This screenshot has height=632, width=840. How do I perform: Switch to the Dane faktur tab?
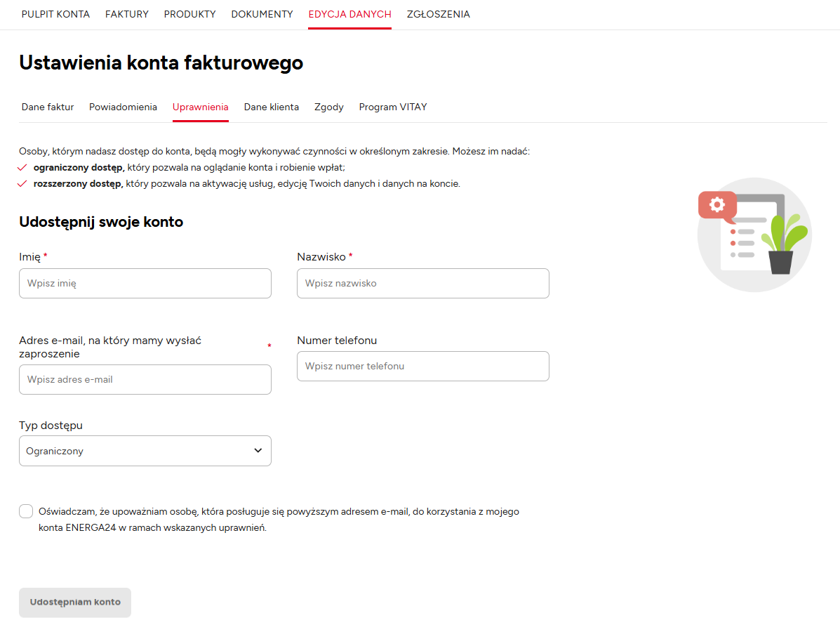pyautogui.click(x=48, y=107)
